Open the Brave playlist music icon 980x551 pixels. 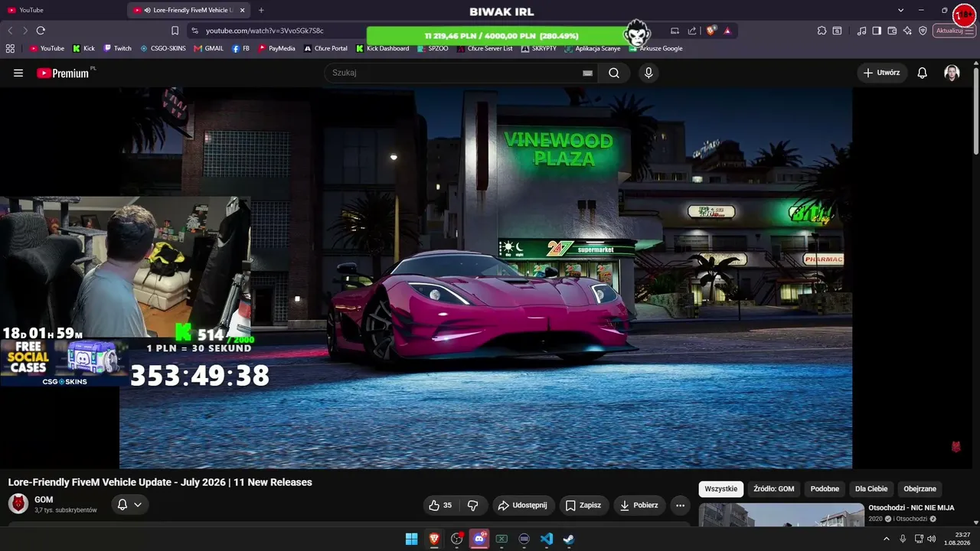point(862,31)
